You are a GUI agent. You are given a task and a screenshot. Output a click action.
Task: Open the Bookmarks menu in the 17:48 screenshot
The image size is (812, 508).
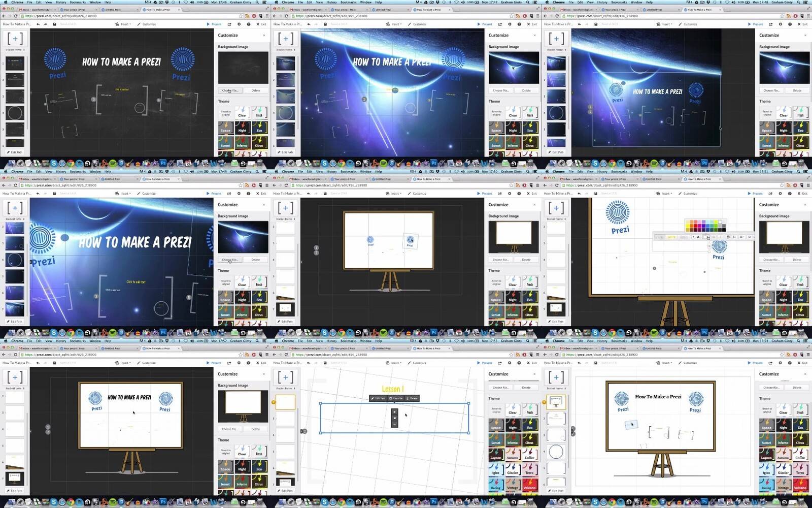[x=619, y=2]
